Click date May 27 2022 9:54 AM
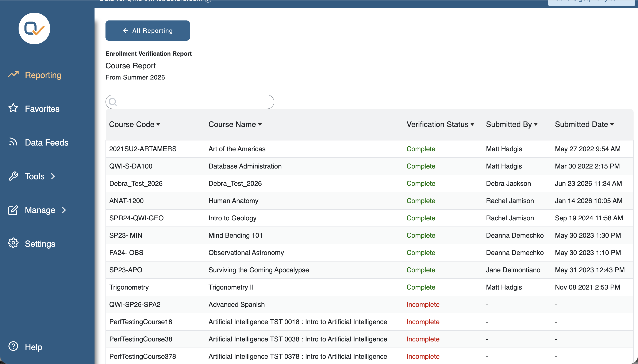 (x=588, y=149)
